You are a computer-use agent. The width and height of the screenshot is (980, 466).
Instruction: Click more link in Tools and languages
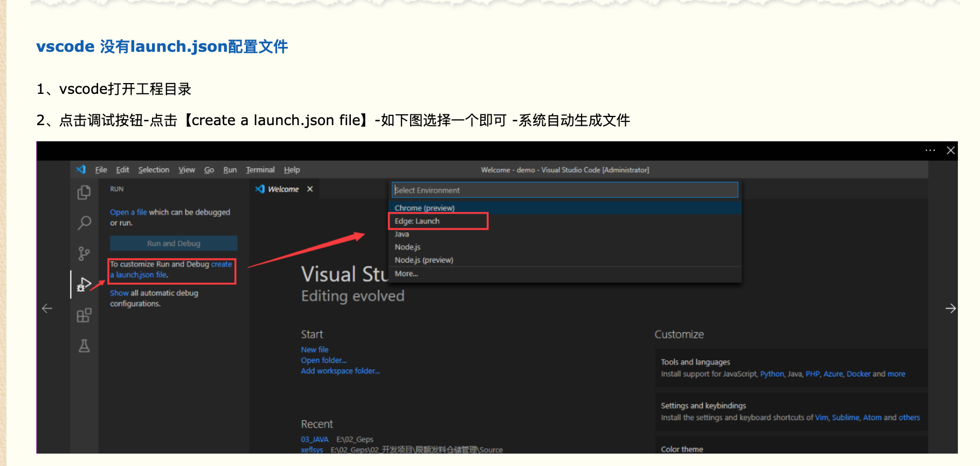click(x=896, y=374)
